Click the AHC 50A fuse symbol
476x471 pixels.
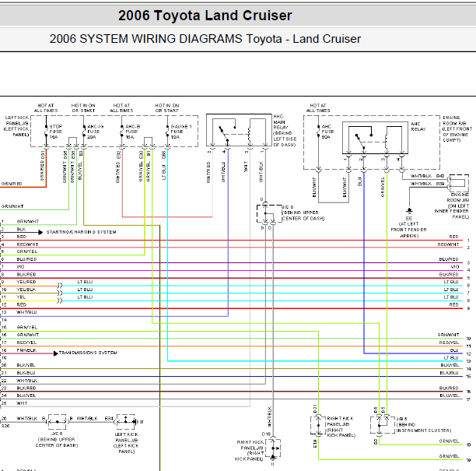pyautogui.click(x=318, y=132)
